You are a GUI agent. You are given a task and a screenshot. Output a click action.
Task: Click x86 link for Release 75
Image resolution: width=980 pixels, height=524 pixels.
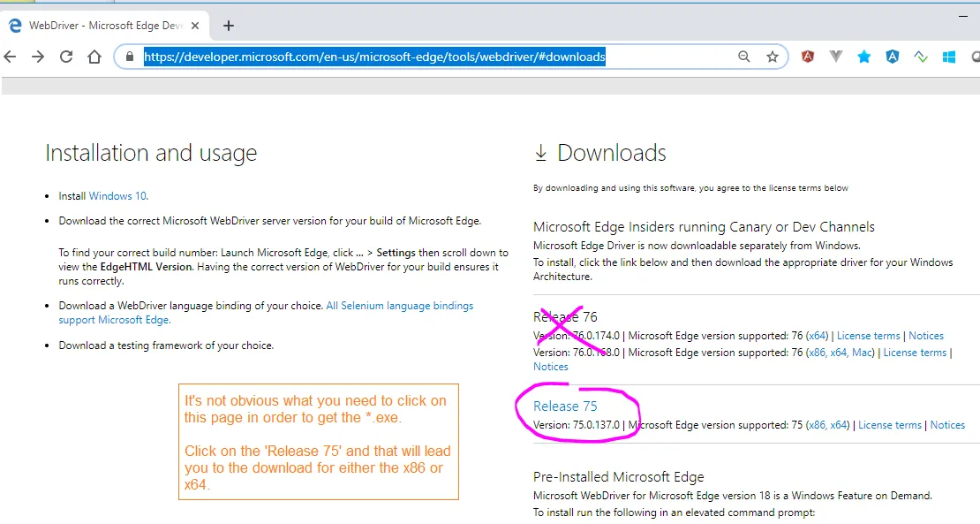(817, 425)
